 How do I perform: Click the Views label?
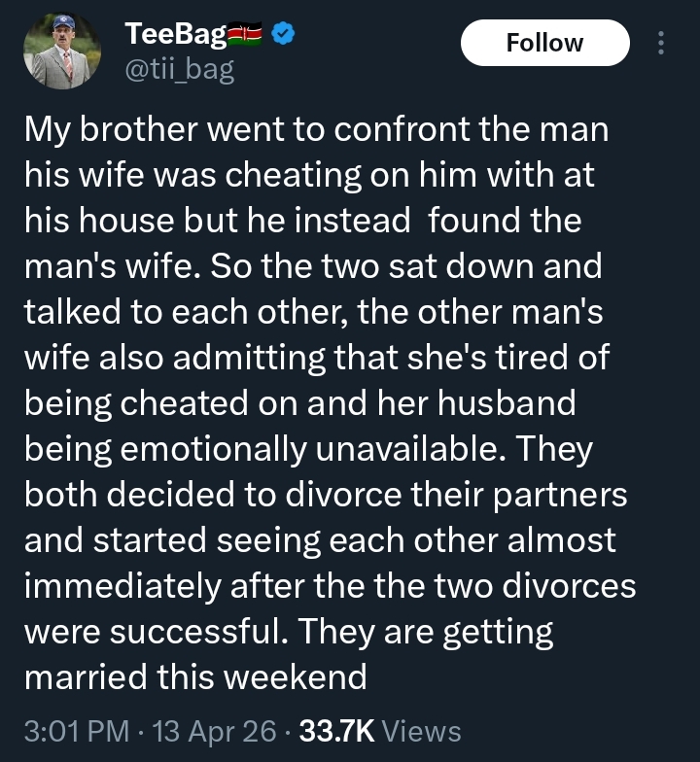(422, 731)
